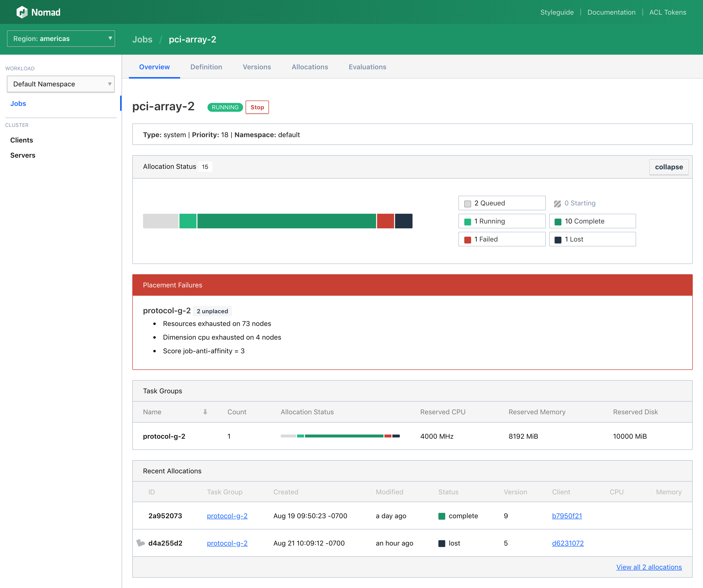Click the Queued legend color square

pyautogui.click(x=468, y=203)
